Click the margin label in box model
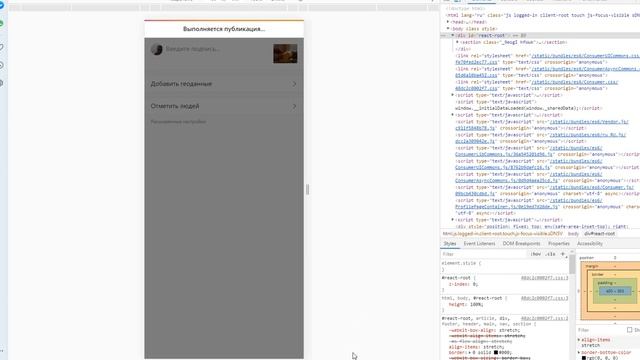 591,267
